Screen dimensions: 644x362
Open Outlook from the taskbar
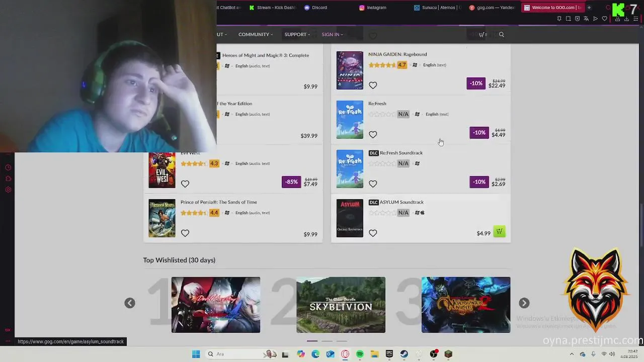point(330,354)
